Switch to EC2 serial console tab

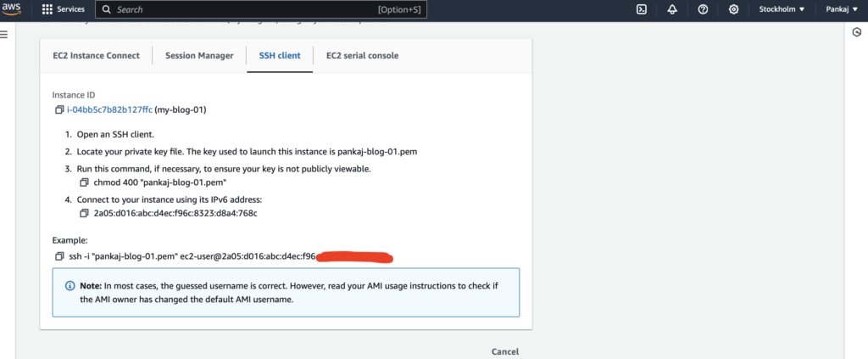[363, 55]
